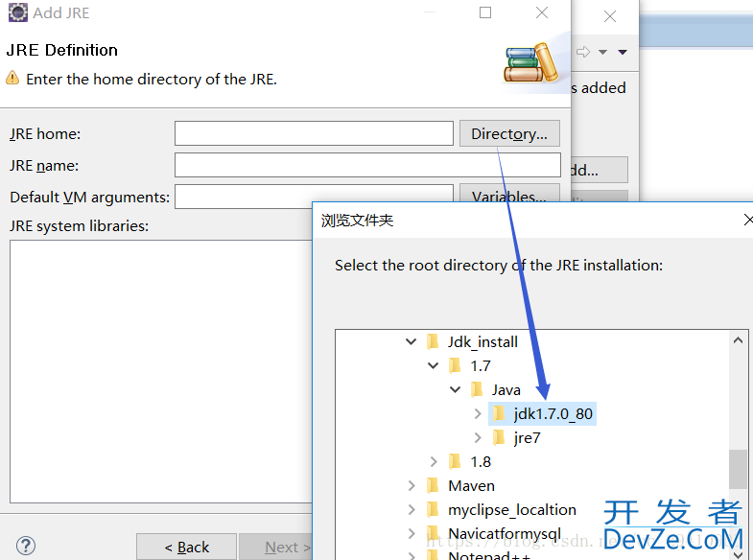Viewport: 753px width, 560px height.
Task: Click the Jdk_install folder icon
Action: coord(433,341)
